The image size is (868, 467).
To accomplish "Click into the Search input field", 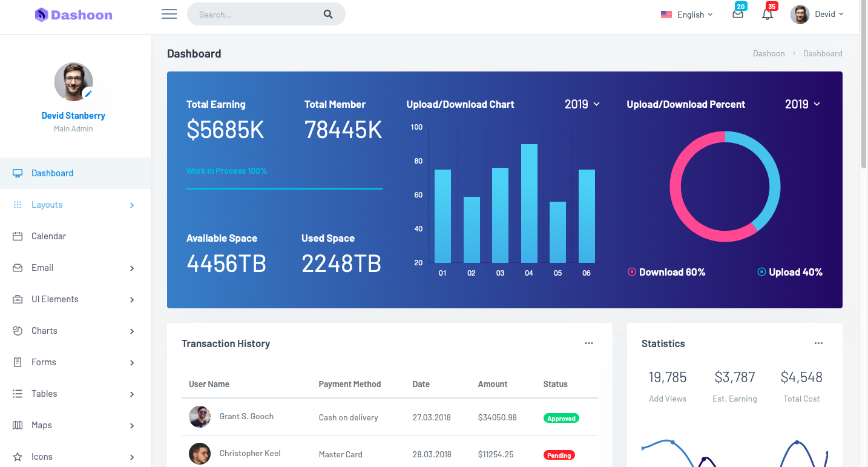I will click(x=254, y=15).
